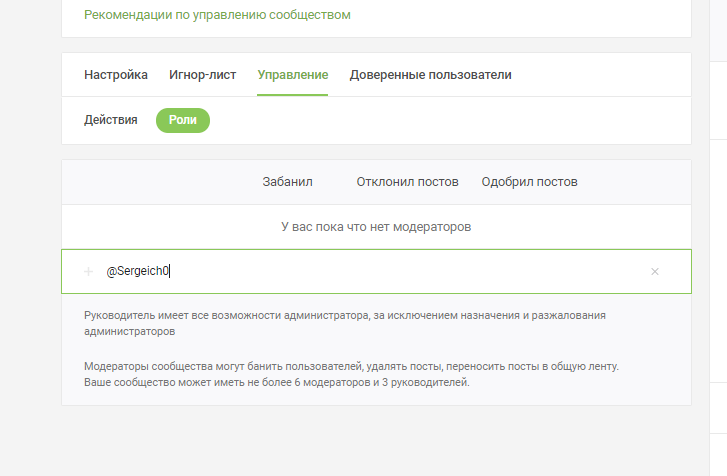Click the plus icon to add moderator

click(88, 271)
